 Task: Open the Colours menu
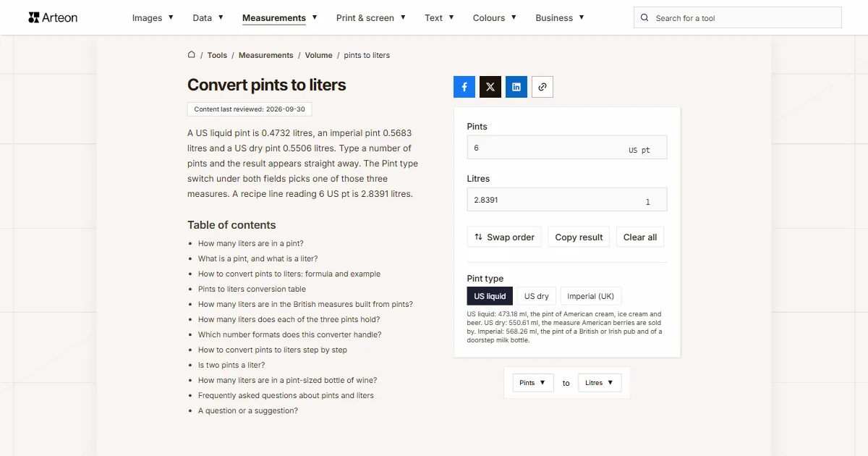coord(495,18)
